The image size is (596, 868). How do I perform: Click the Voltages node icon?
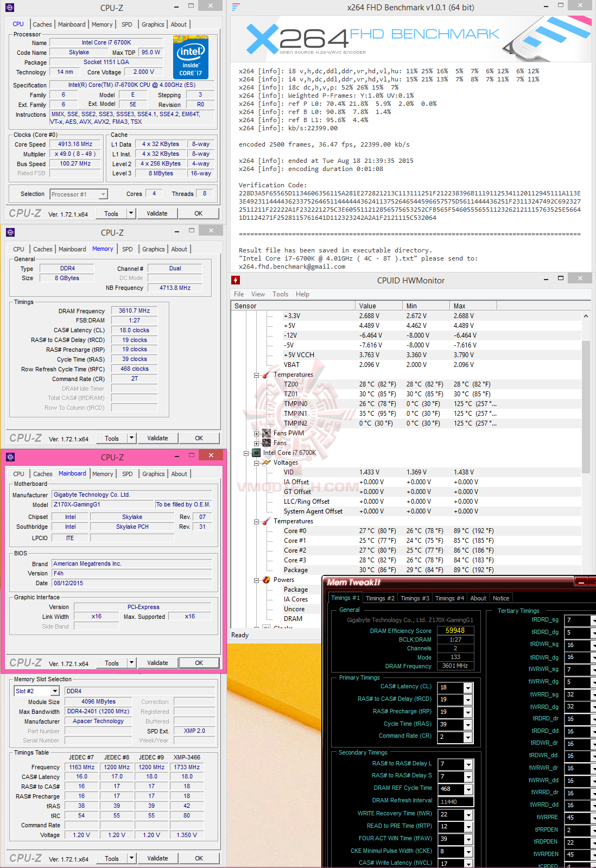(x=267, y=462)
